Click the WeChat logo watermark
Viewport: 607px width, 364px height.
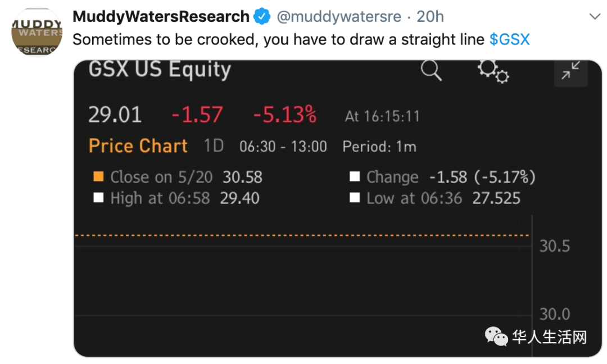click(x=496, y=336)
